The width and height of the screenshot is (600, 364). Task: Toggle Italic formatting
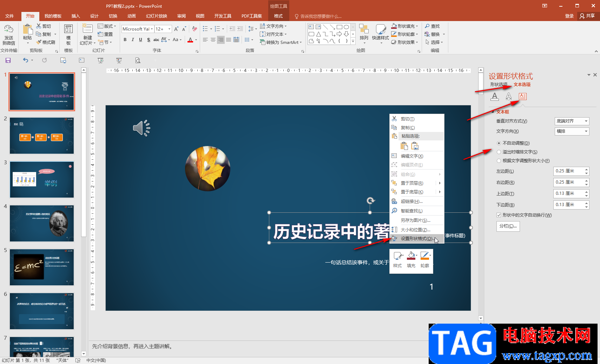point(133,40)
